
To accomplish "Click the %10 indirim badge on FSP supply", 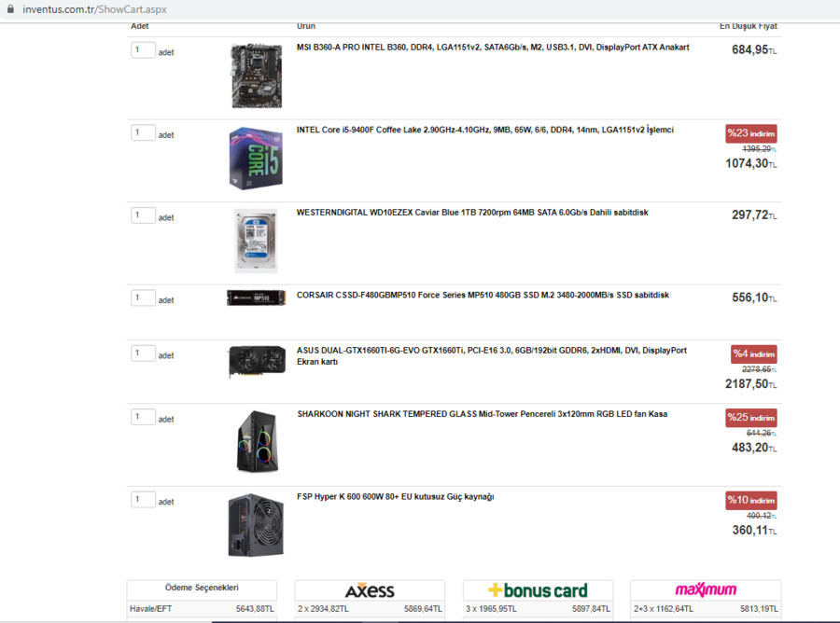I will (751, 501).
